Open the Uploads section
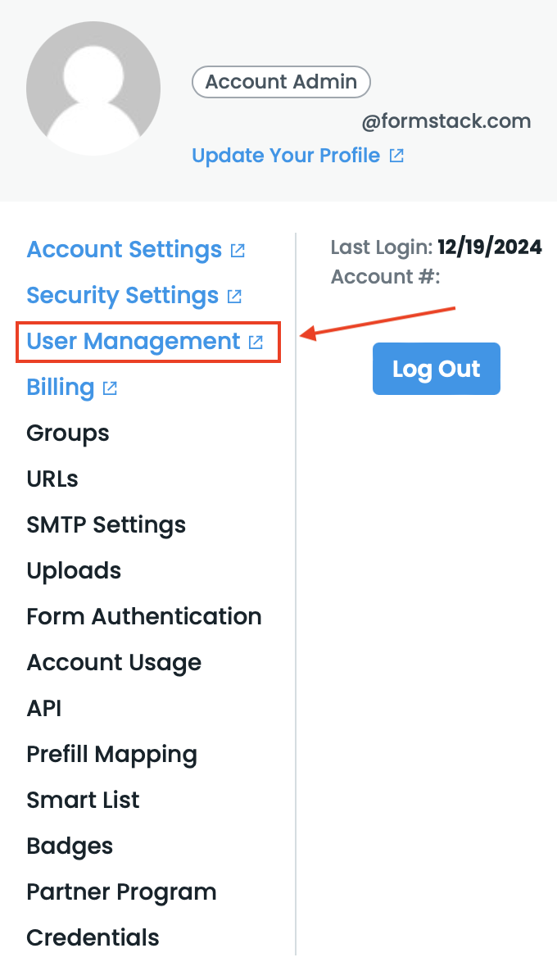Screen dimensions: 557x980 point(74,570)
